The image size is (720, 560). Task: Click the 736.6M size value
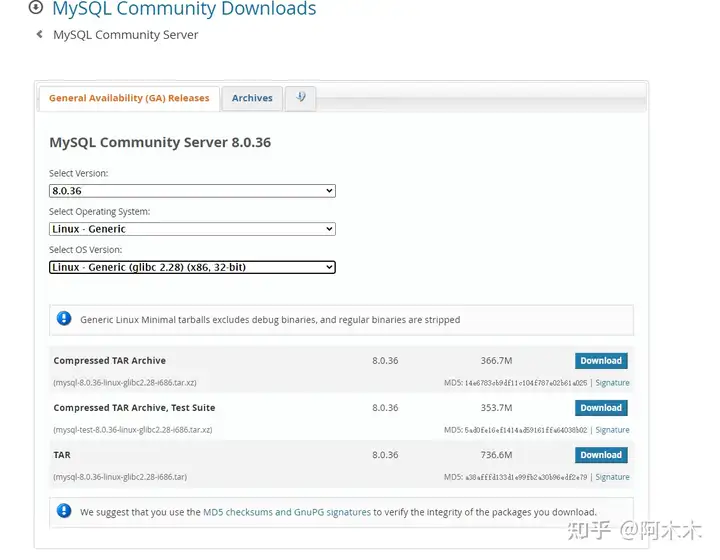[496, 455]
